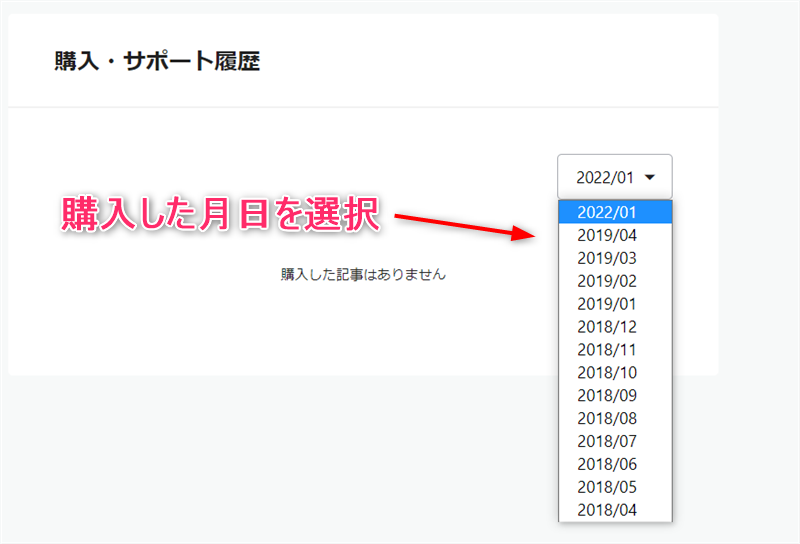This screenshot has height=544, width=800.
Task: Choose 2019/03 from the list
Action: (615, 258)
